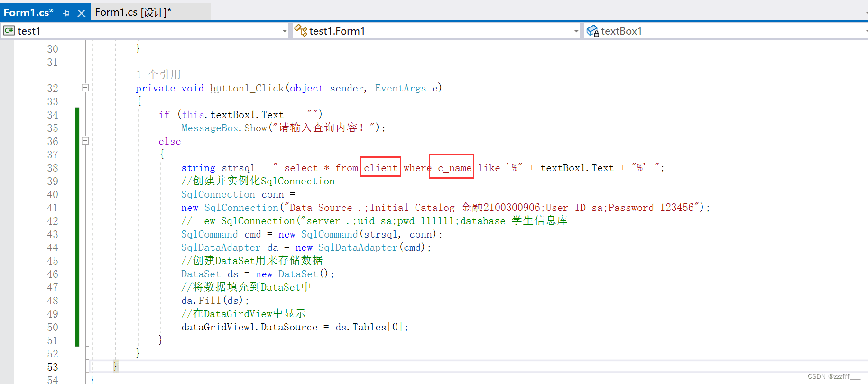Click 'SqlCommand cmd' on line 43

(x=221, y=234)
